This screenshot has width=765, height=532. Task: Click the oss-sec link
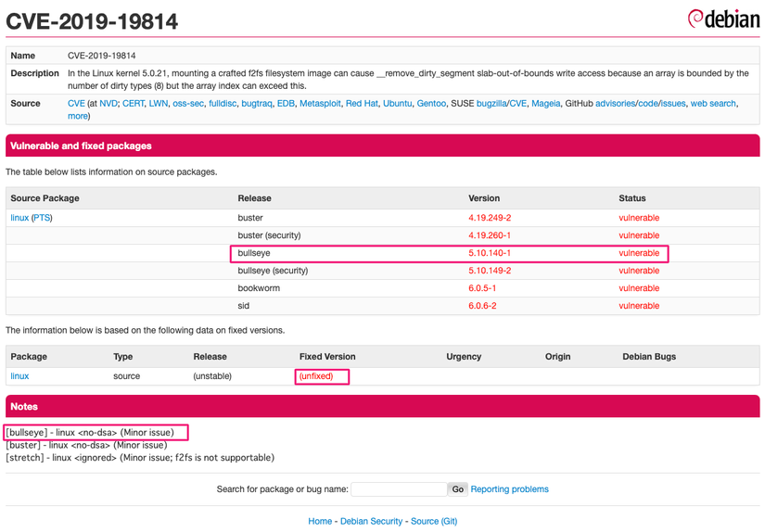tap(188, 104)
